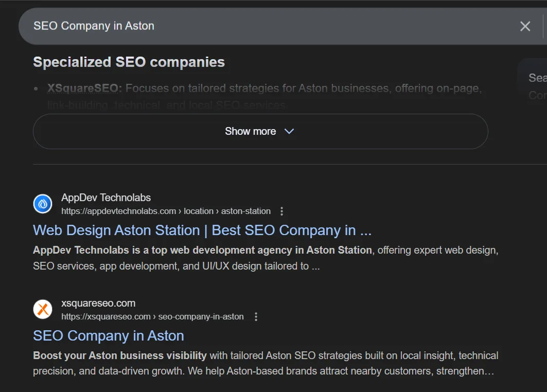Click the bolded 'XSquareSEO' text in the overview

pyautogui.click(x=75, y=88)
